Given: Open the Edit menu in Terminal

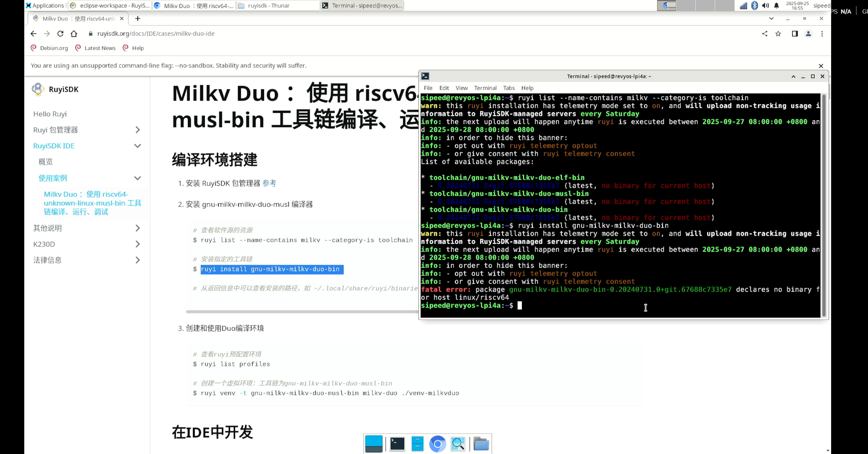Looking at the screenshot, I should [x=444, y=88].
